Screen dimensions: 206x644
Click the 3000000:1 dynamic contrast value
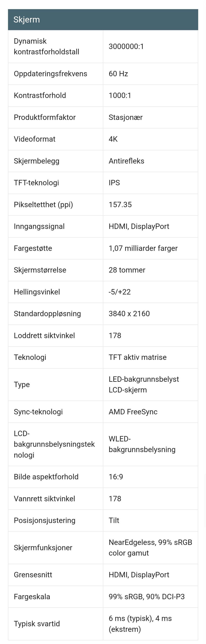[x=126, y=46]
